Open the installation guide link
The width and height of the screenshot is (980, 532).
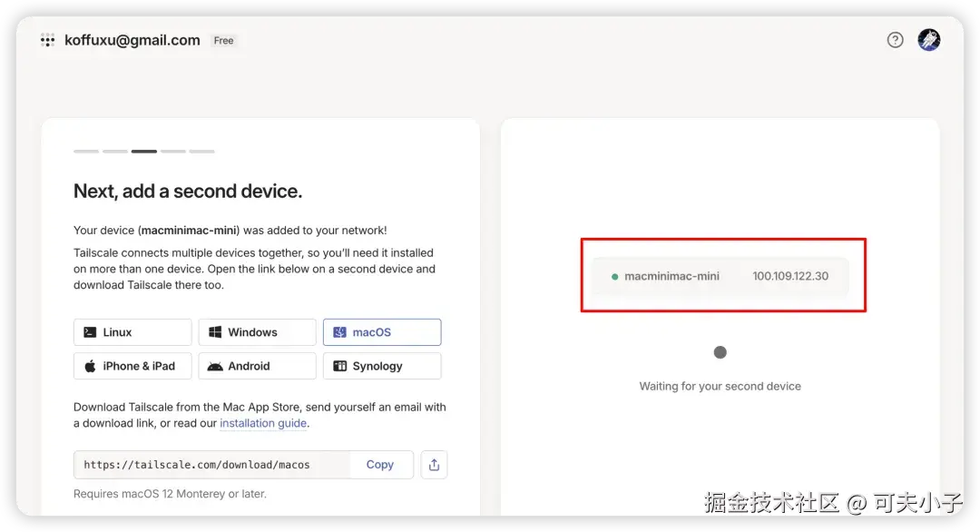tap(263, 423)
